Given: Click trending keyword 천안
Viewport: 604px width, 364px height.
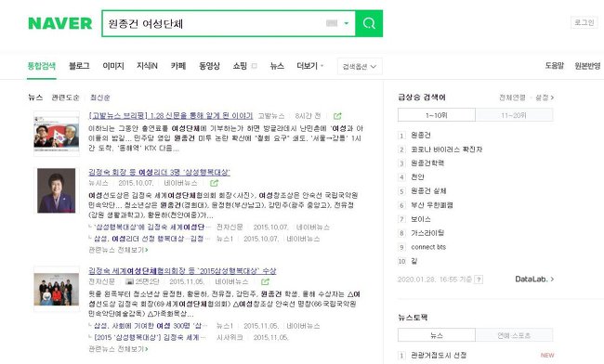Looking at the screenshot, I should coord(417,177).
